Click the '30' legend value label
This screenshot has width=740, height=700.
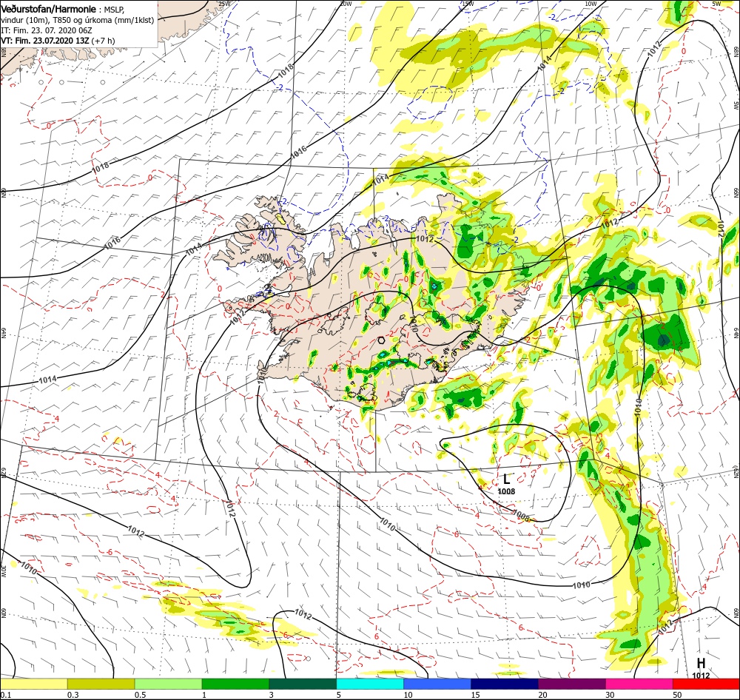[610, 695]
